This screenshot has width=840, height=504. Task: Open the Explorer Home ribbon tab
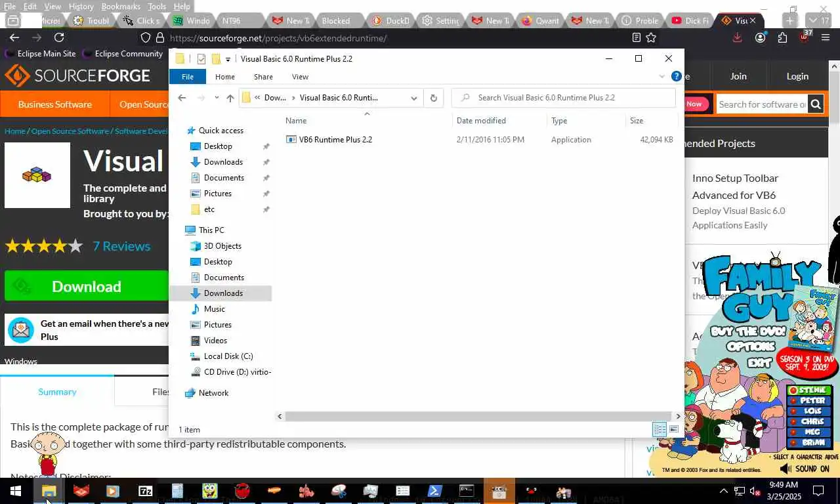coord(225,77)
